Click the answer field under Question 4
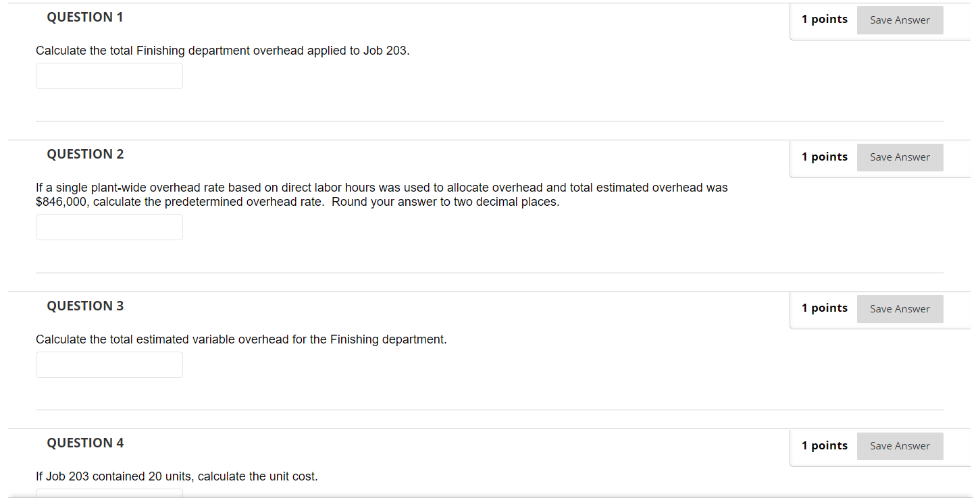Viewport: 980px width, 498px height. pos(109,494)
